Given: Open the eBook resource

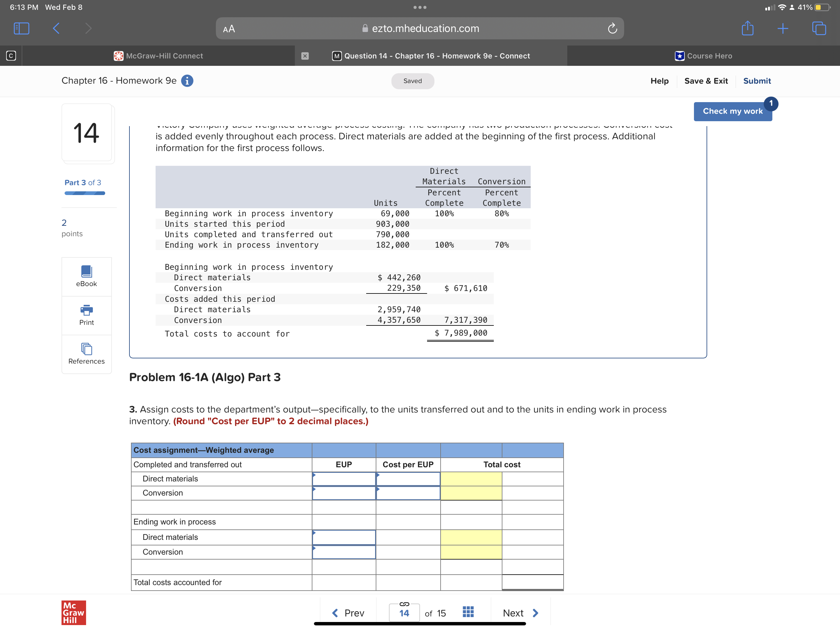Looking at the screenshot, I should click(86, 276).
